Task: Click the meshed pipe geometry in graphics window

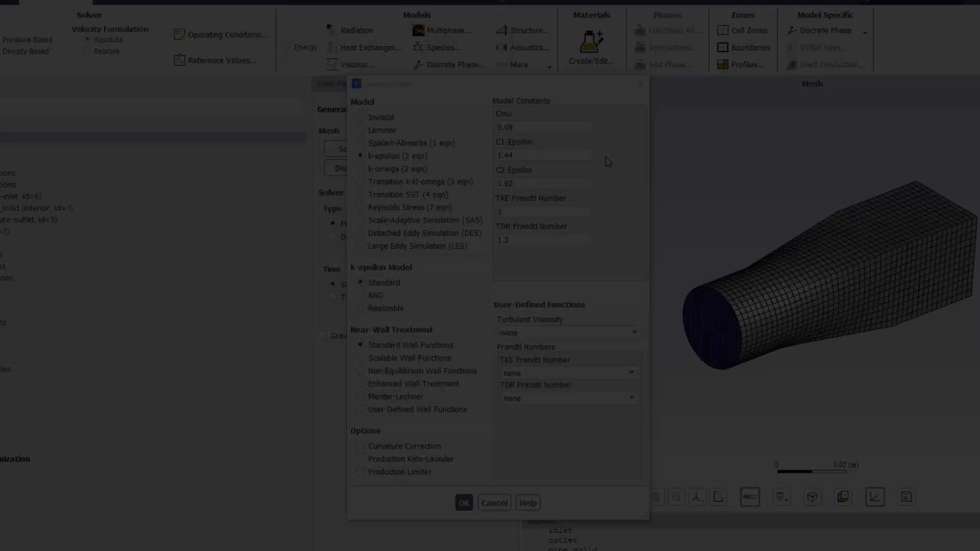Action: tap(831, 275)
